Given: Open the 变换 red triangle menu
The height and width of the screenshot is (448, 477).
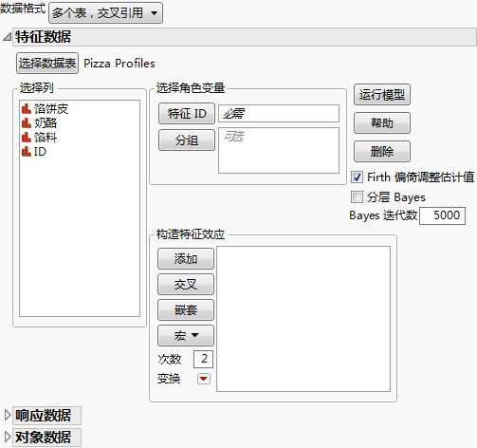Looking at the screenshot, I should point(204,379).
